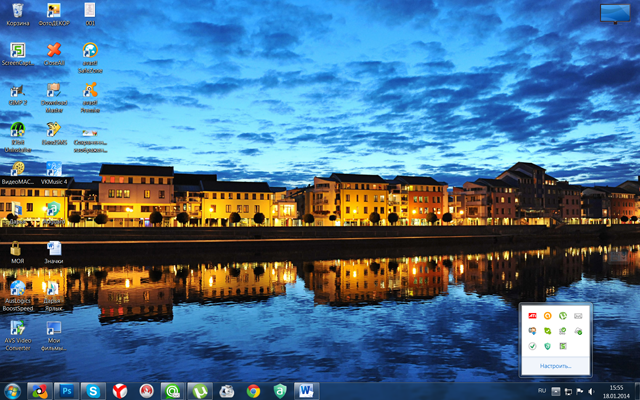The width and height of the screenshot is (640, 400).
Task: Select the AVS Video Converter desktop icon
Action: point(17,334)
